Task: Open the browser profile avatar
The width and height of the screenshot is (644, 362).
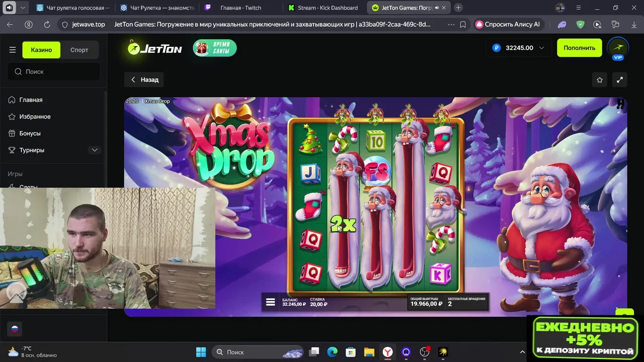Action: pos(560,8)
